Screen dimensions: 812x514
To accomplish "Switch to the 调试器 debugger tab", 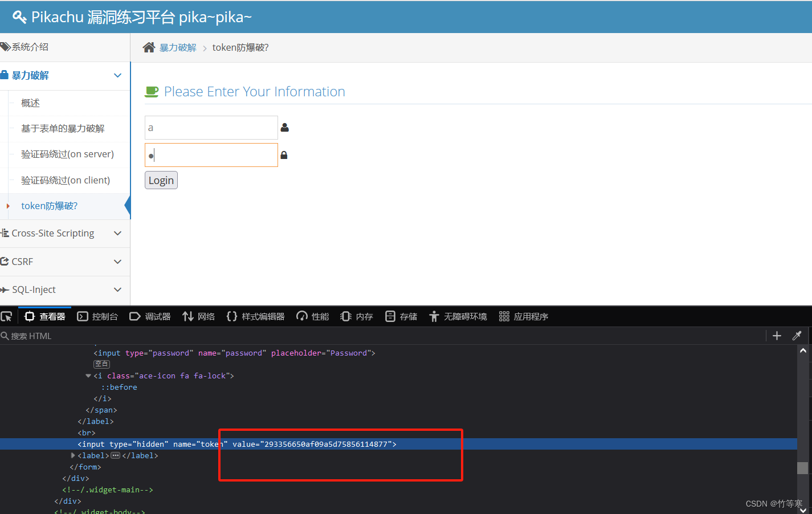I will click(150, 316).
